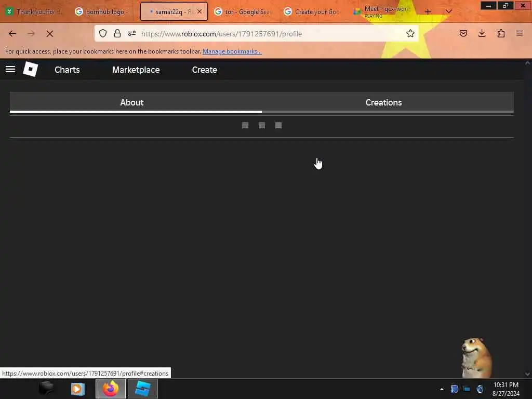Image resolution: width=532 pixels, height=399 pixels.
Task: Switch to the 'Create your Google' tab
Action: pos(312,11)
